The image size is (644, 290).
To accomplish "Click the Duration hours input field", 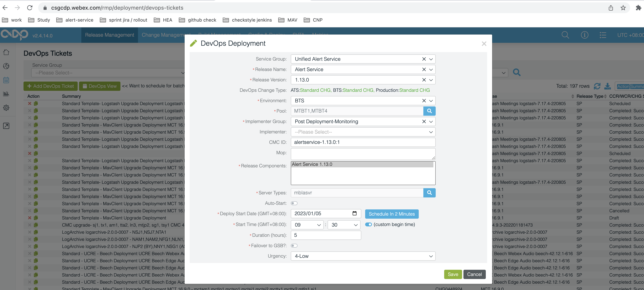I will coord(326,235).
